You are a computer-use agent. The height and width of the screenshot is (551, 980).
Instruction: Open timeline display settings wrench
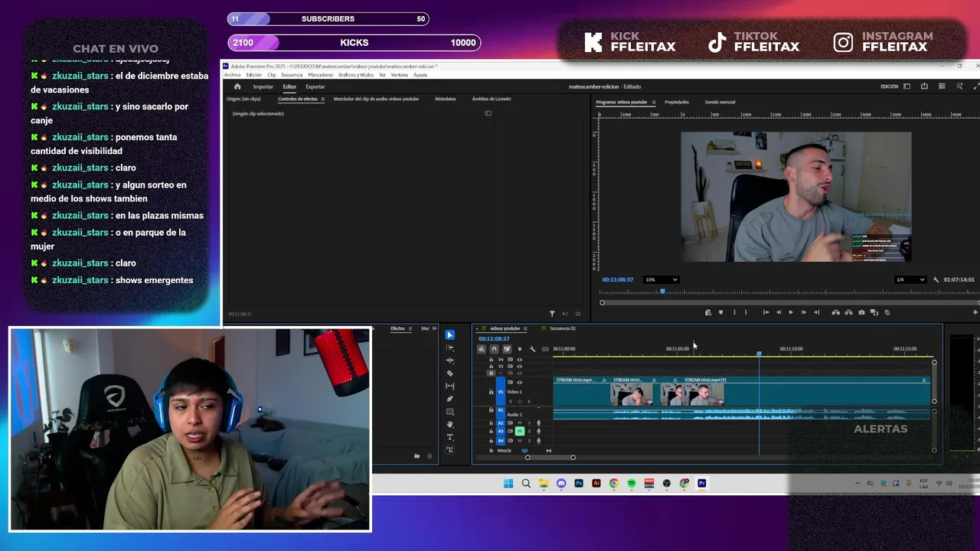(532, 349)
